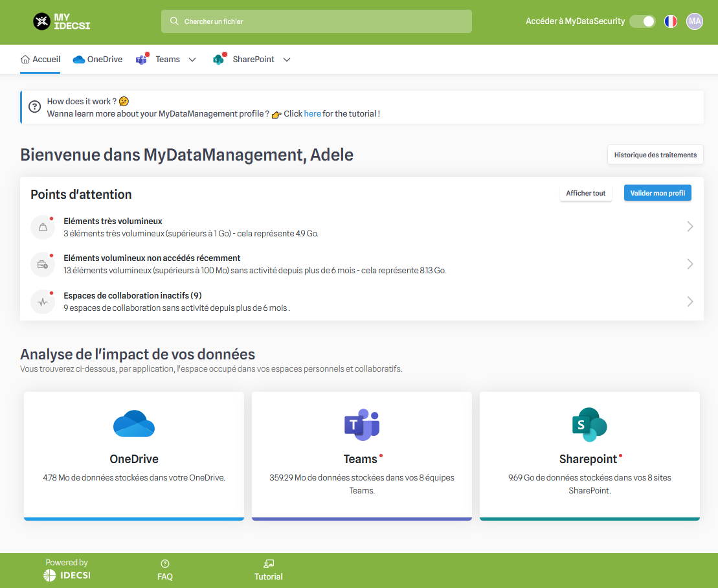Click the inactive collaboration spaces pulse icon

(x=43, y=302)
